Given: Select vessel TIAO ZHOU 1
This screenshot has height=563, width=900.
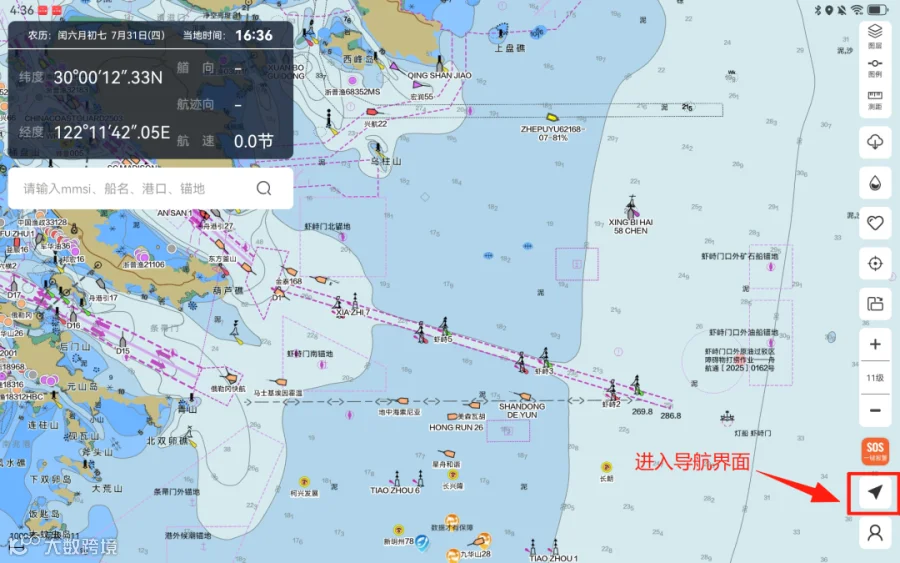Looking at the screenshot, I should [x=555, y=547].
